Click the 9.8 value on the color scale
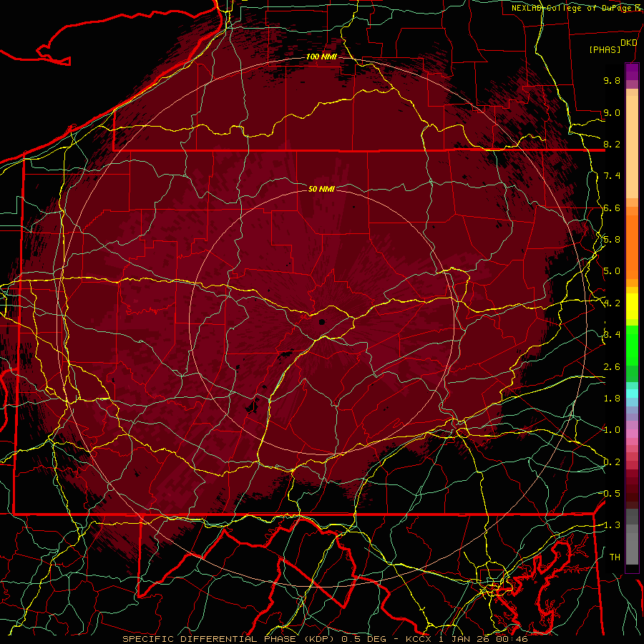644x644 pixels. pos(612,80)
